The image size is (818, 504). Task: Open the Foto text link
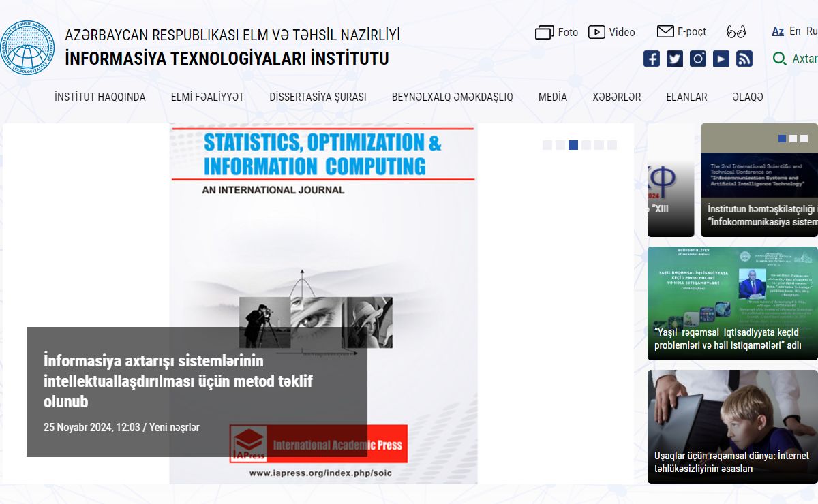pos(568,32)
